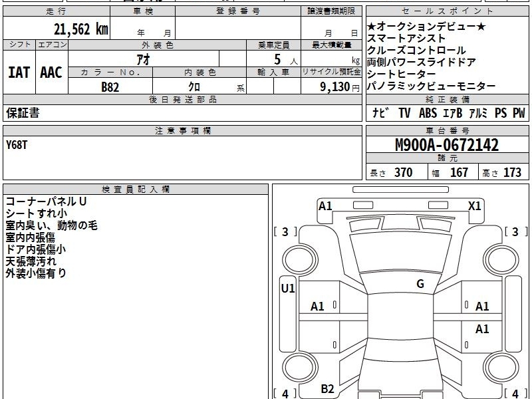Select the Y68T note
Screen dimensions: 532x399
(17, 145)
